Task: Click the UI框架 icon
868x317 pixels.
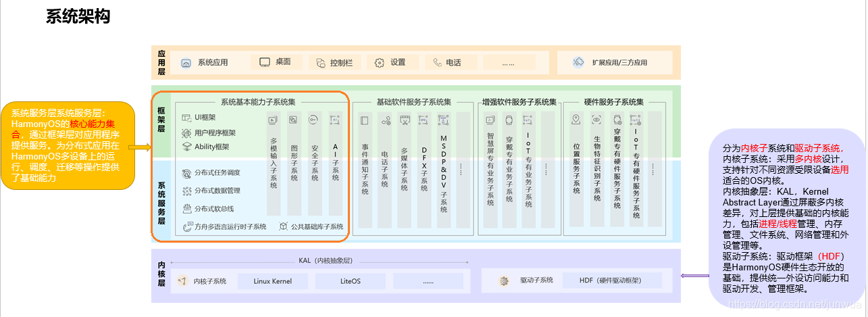Action: click(186, 118)
